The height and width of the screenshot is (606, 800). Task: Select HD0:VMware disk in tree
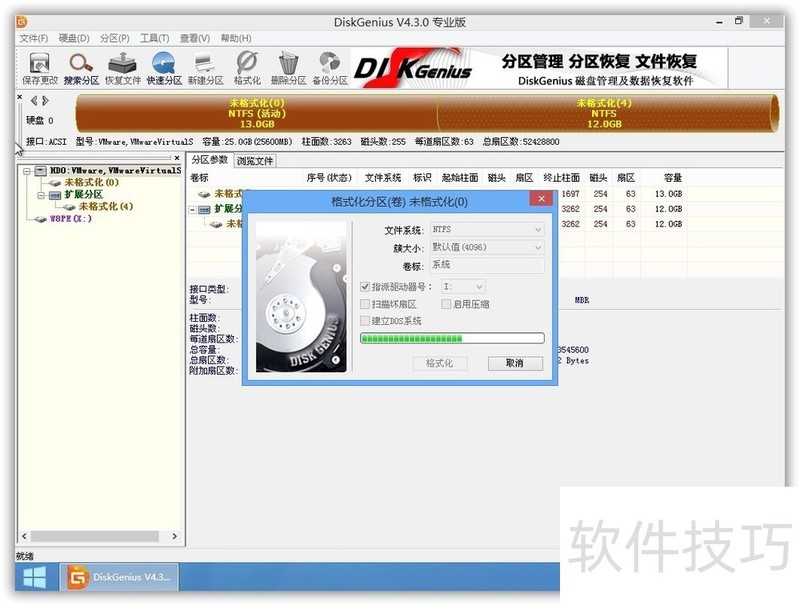click(115, 171)
